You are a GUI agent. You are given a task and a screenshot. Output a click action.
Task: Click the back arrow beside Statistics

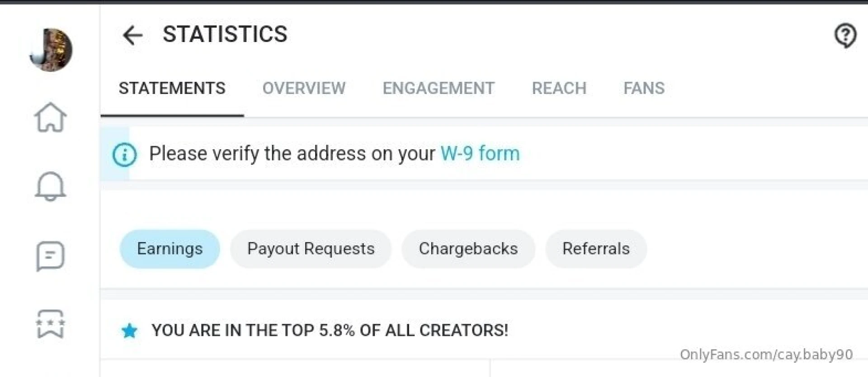click(132, 35)
